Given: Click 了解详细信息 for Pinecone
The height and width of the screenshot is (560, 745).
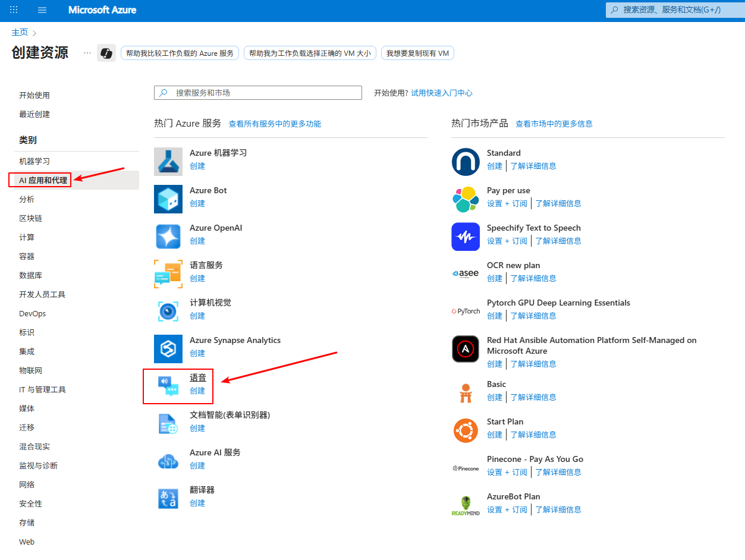Looking at the screenshot, I should [x=558, y=472].
